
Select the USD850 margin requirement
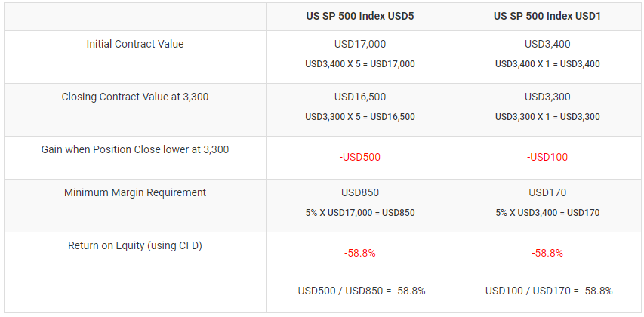360,192
